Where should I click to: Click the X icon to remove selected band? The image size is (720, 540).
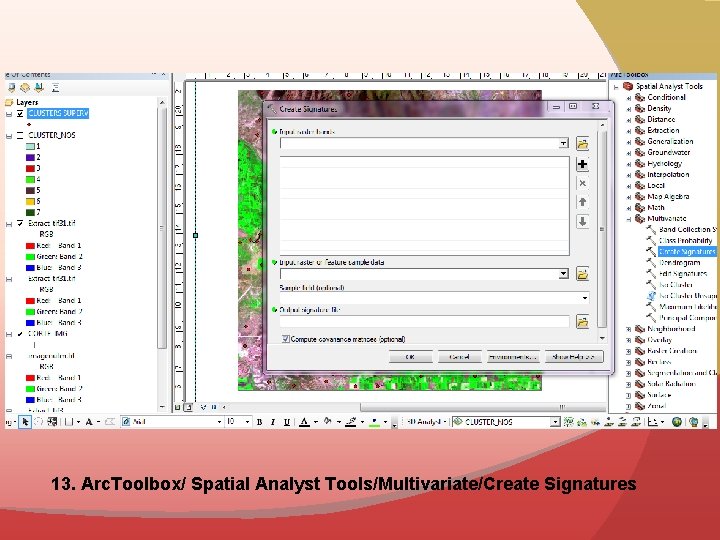582,183
